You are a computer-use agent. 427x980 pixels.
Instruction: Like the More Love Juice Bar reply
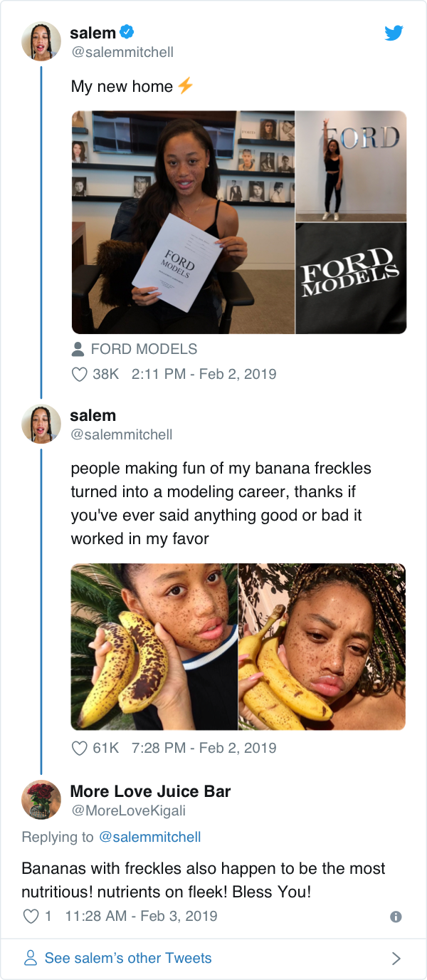(31, 916)
